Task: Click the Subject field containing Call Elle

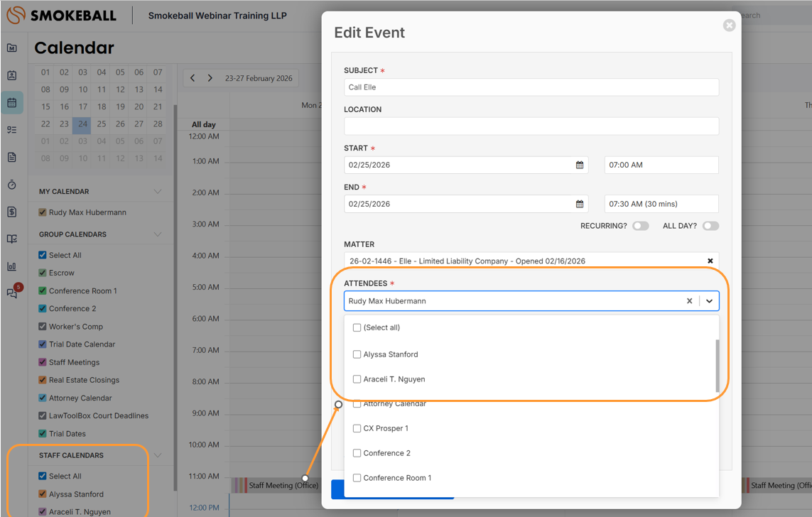Action: [x=531, y=87]
